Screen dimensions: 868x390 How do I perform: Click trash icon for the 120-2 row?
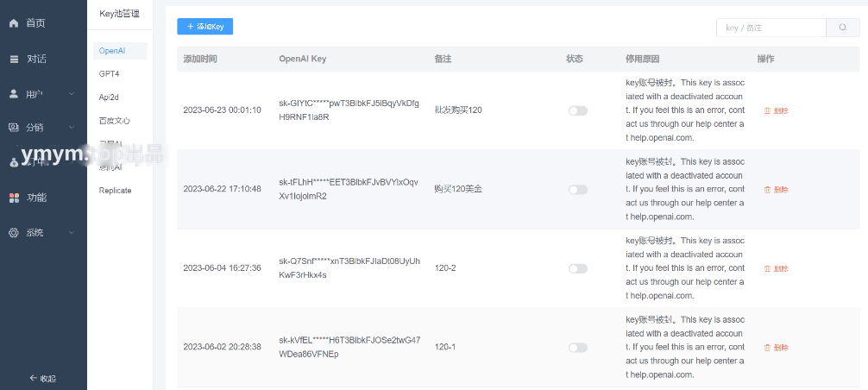[x=767, y=269]
